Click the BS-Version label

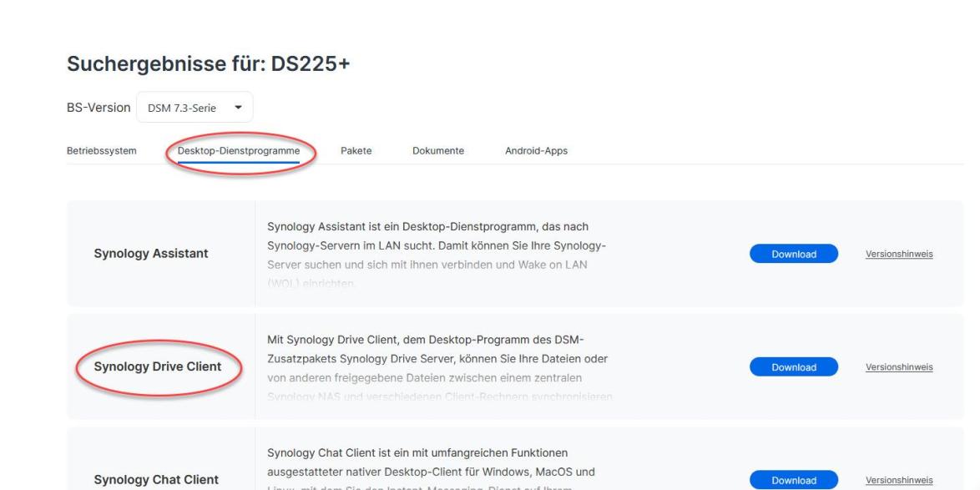(98, 109)
